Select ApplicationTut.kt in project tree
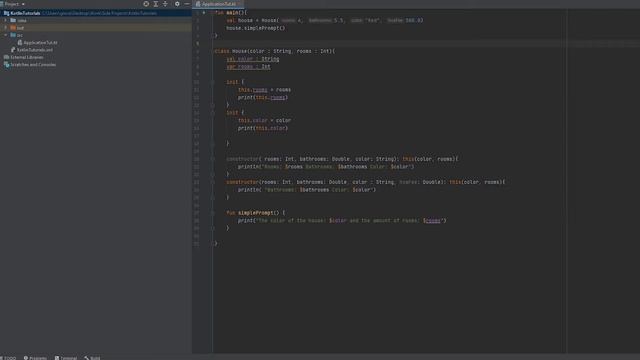 coord(37,42)
